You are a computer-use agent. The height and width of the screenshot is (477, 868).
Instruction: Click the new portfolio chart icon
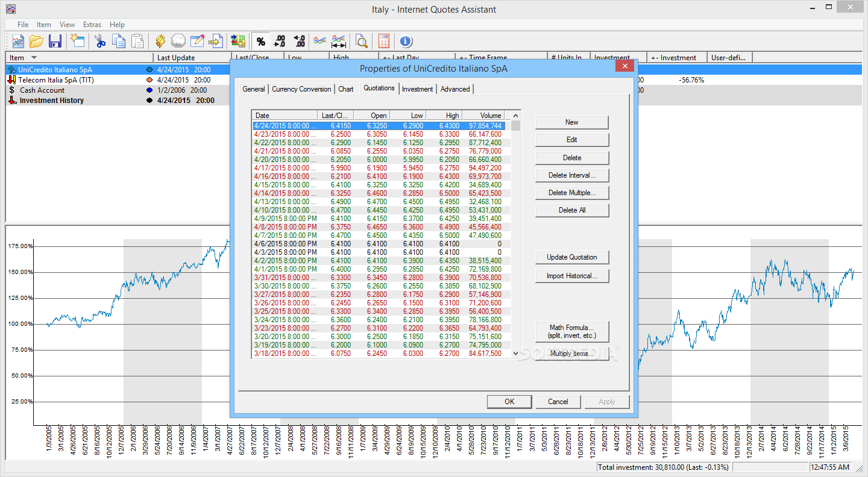18,41
